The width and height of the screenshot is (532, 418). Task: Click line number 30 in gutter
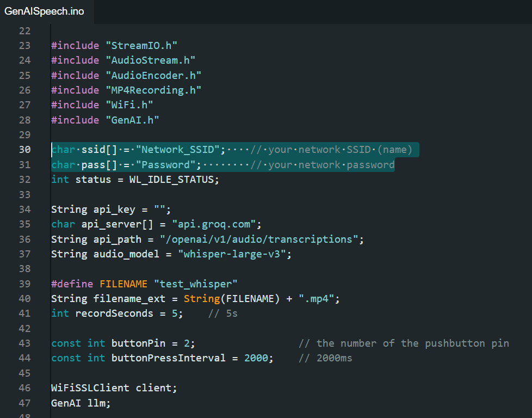[25, 150]
